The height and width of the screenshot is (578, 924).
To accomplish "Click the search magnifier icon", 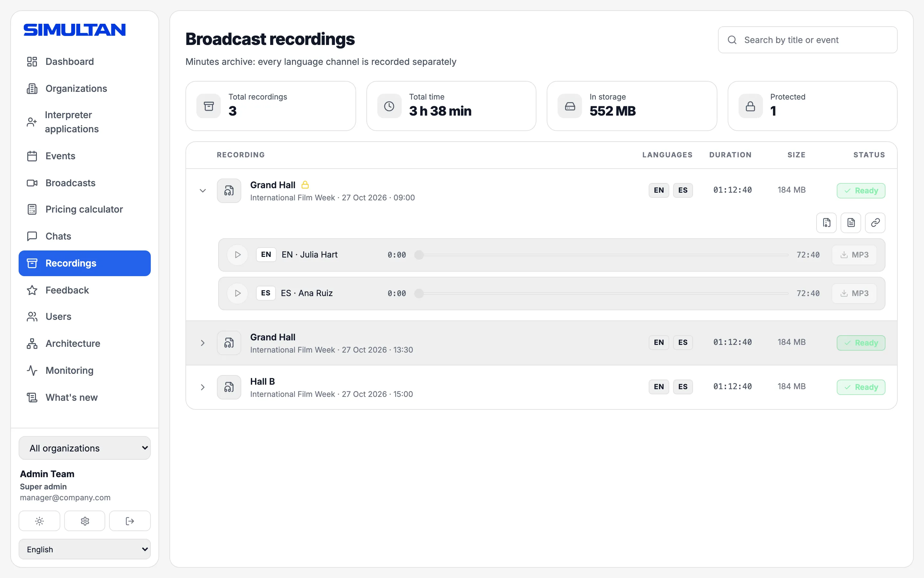I will point(732,40).
